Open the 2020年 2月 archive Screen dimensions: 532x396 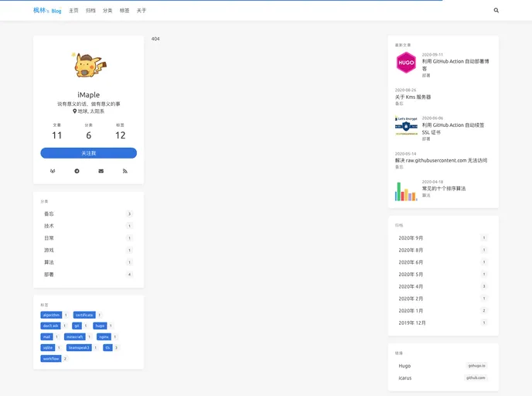(443, 299)
